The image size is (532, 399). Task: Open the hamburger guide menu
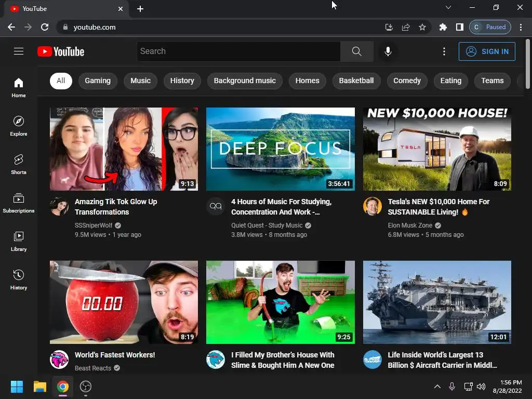19,51
